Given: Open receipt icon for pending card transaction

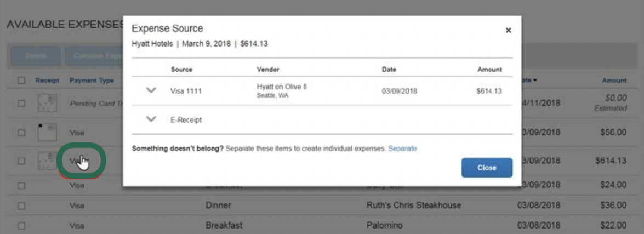Looking at the screenshot, I should [47, 103].
